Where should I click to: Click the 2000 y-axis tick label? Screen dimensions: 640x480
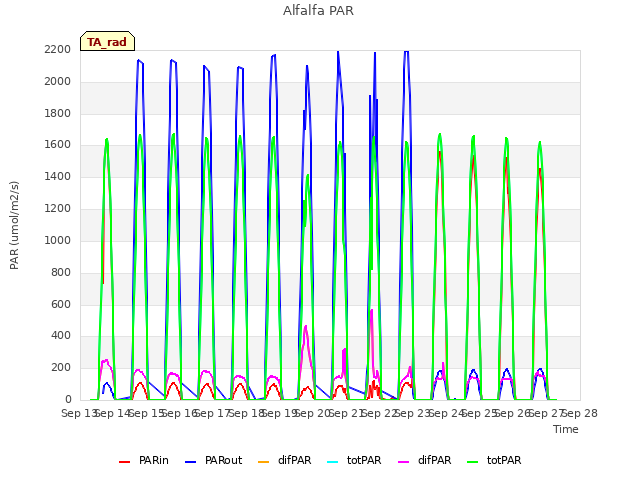tap(58, 81)
